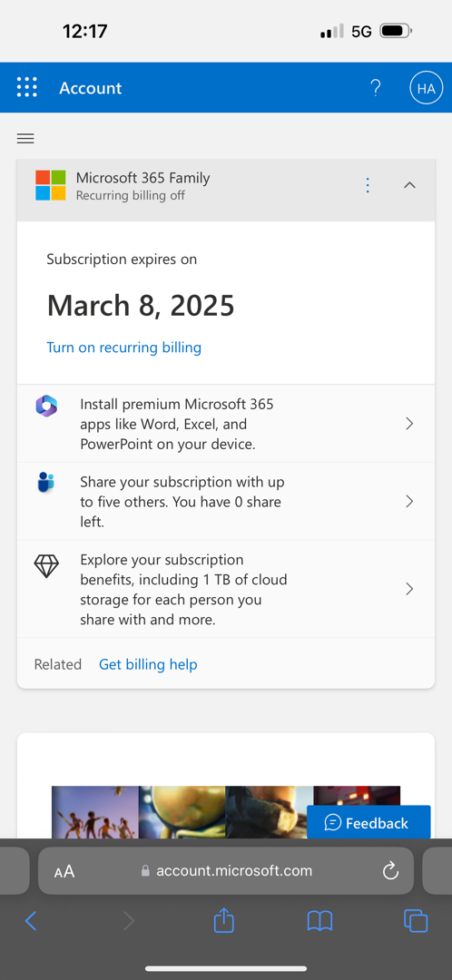The height and width of the screenshot is (980, 452).
Task: Collapse the Microsoft 365 Family card
Action: click(x=409, y=185)
